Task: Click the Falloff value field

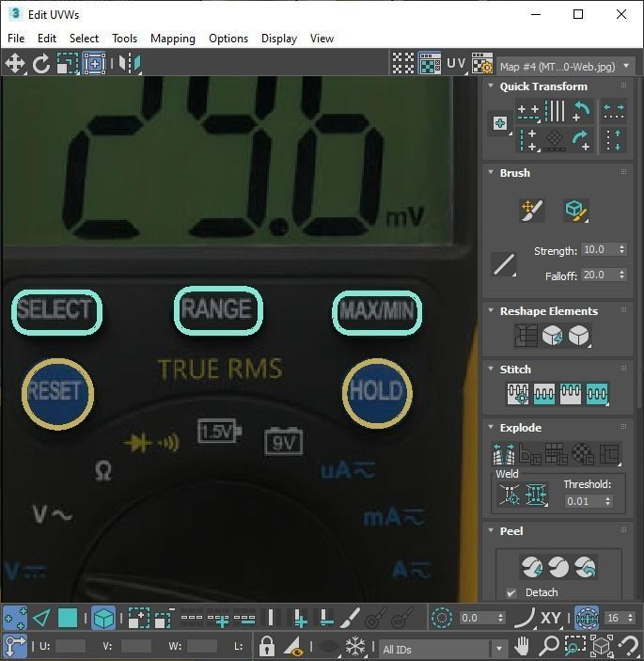Action: pos(599,275)
